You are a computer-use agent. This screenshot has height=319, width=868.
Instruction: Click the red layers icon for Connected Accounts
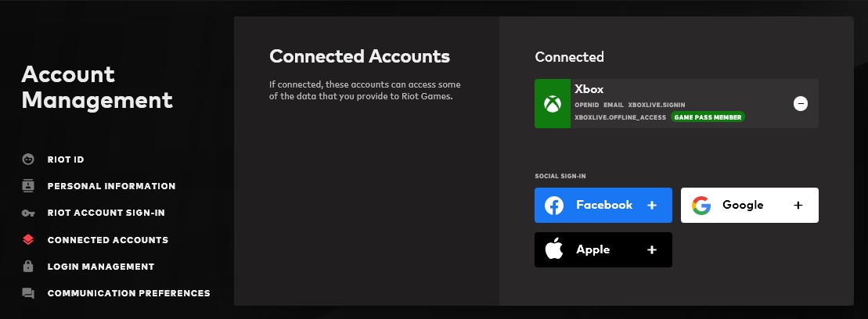[x=28, y=240]
